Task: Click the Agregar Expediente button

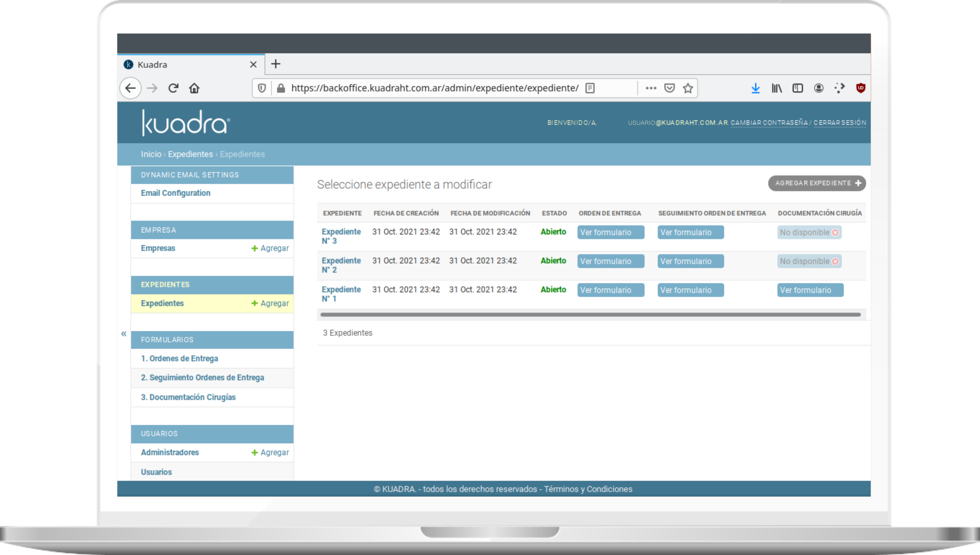Action: point(817,183)
